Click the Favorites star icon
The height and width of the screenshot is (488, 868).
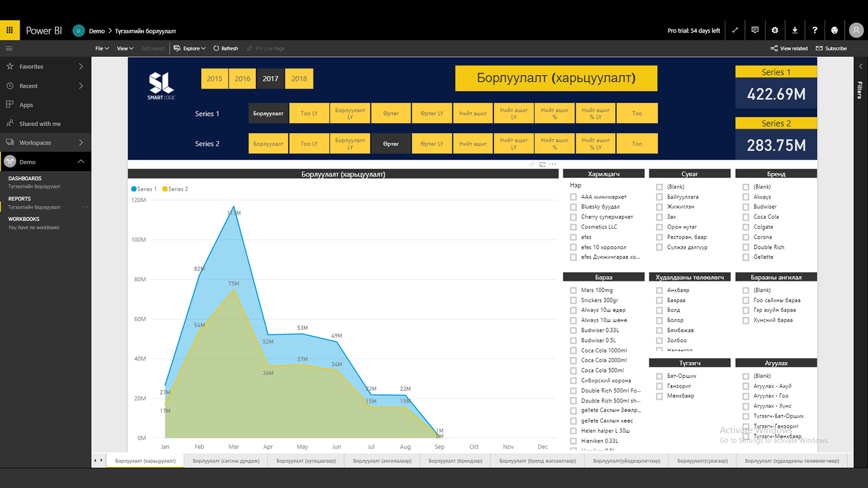(10, 66)
